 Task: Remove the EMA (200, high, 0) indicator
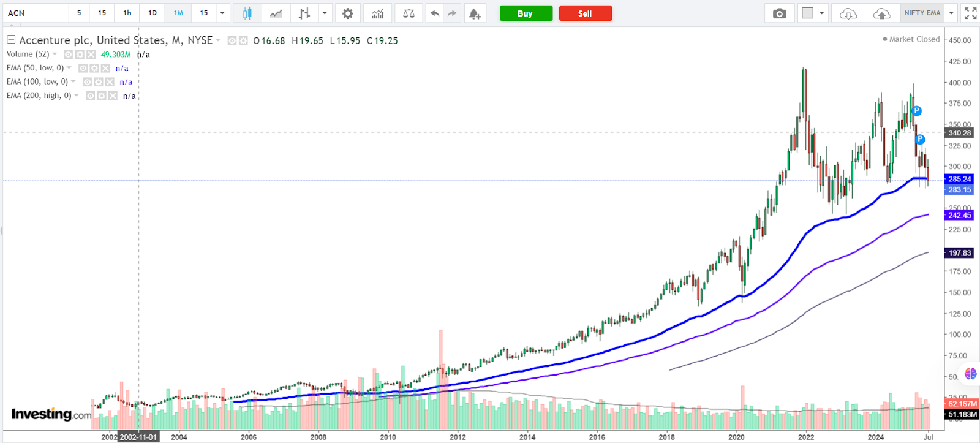pyautogui.click(x=113, y=96)
